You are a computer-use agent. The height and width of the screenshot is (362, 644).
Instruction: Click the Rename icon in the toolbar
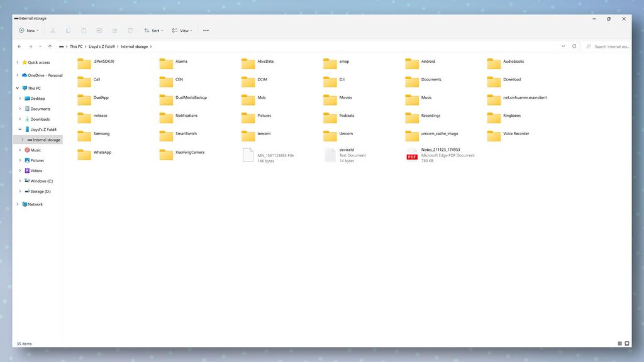pyautogui.click(x=99, y=30)
